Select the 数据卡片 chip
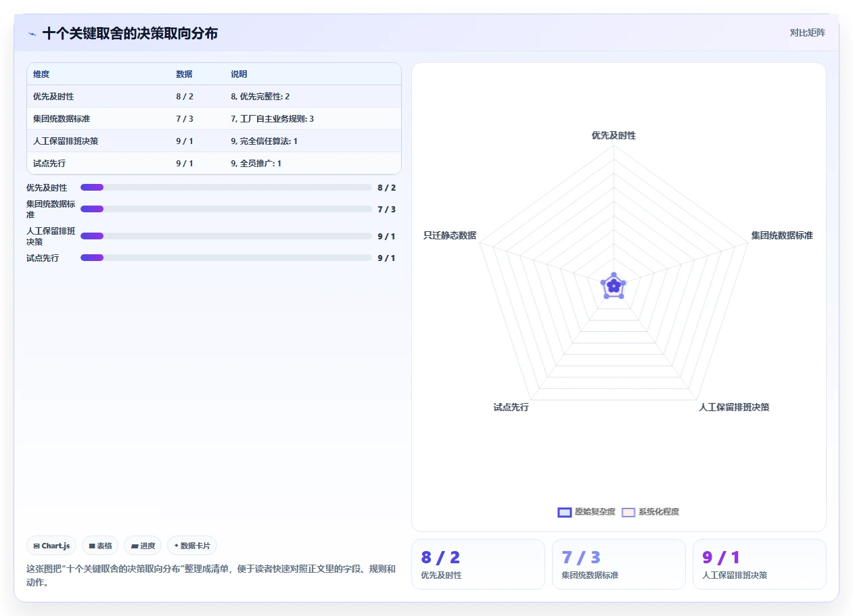 tap(192, 546)
